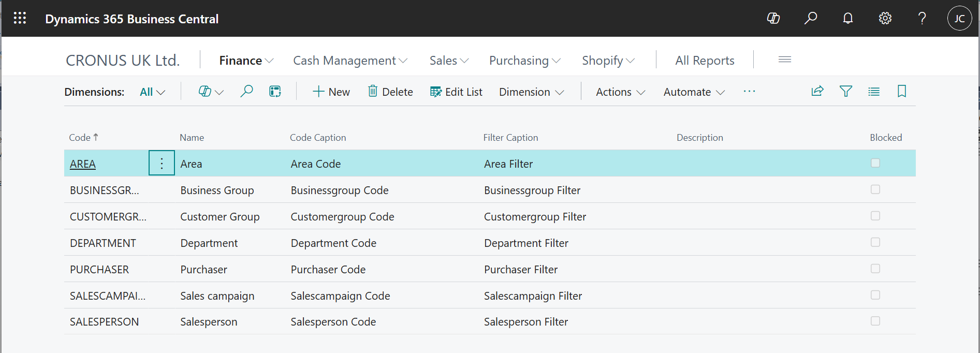The height and width of the screenshot is (353, 980).
Task: Open the analysis mode table icon
Action: (275, 92)
